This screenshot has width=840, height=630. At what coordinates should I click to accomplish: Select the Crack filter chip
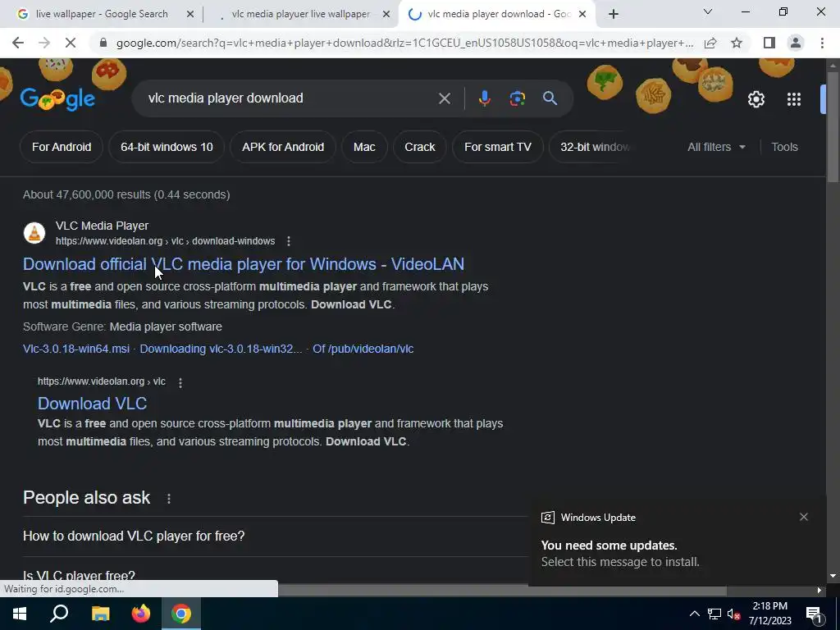coord(420,147)
